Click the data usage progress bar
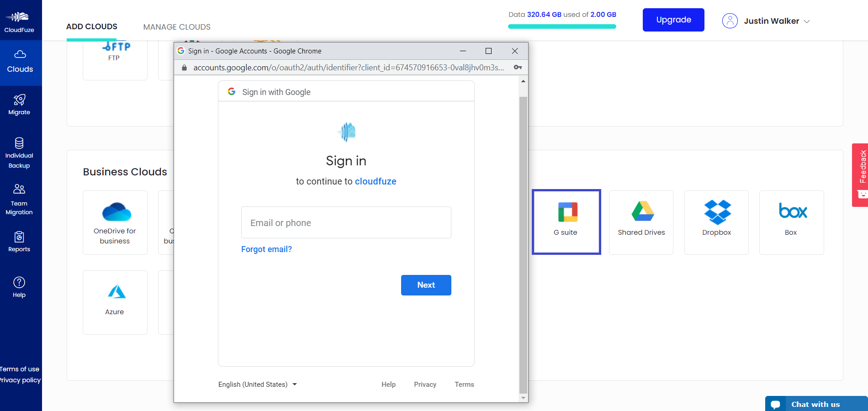 562,26
